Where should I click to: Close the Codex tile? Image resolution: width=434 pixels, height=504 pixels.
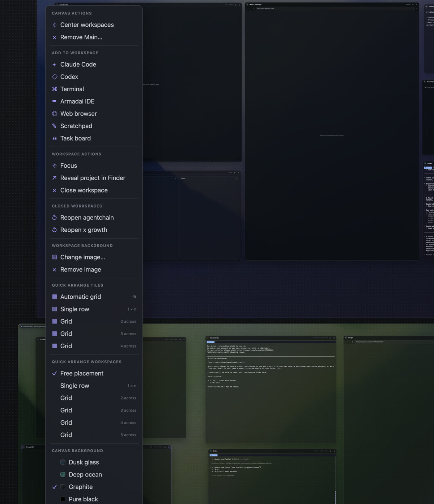(x=334, y=451)
